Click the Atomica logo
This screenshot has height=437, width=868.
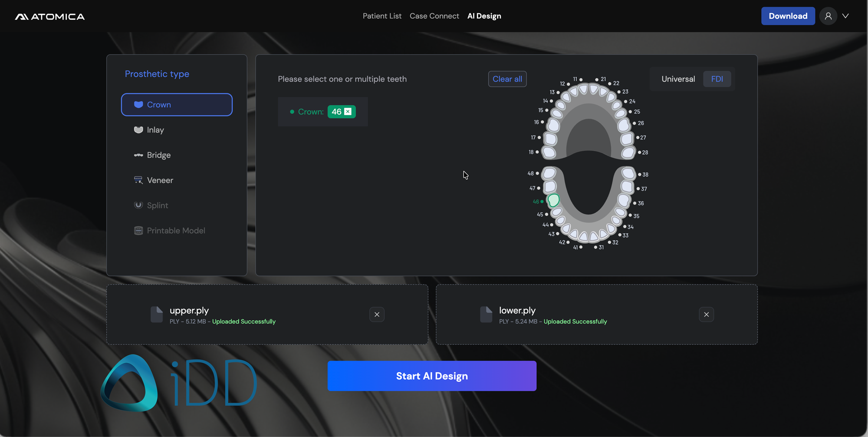50,17
